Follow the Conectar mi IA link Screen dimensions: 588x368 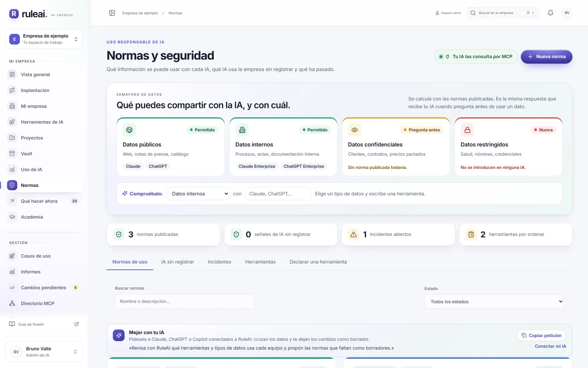point(550,346)
